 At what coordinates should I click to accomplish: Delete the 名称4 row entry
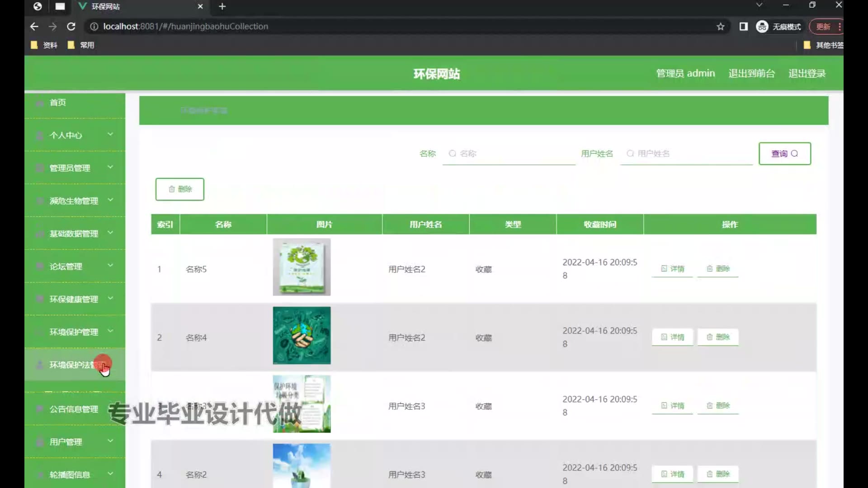click(x=718, y=337)
